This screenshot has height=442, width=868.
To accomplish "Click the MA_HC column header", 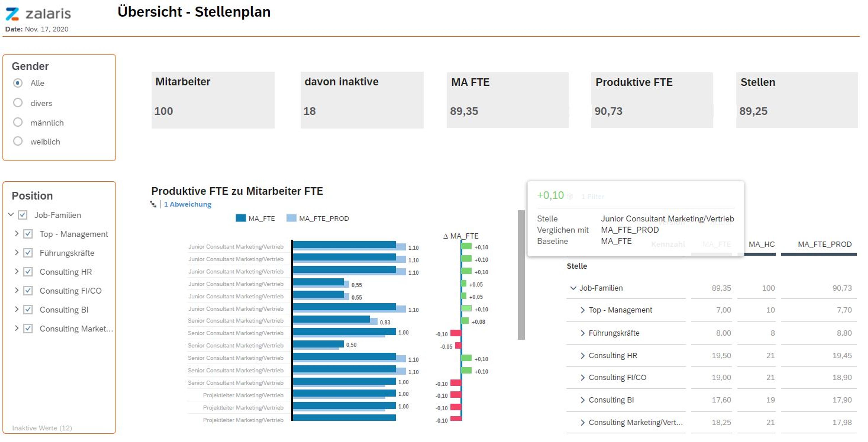I will click(x=762, y=244).
